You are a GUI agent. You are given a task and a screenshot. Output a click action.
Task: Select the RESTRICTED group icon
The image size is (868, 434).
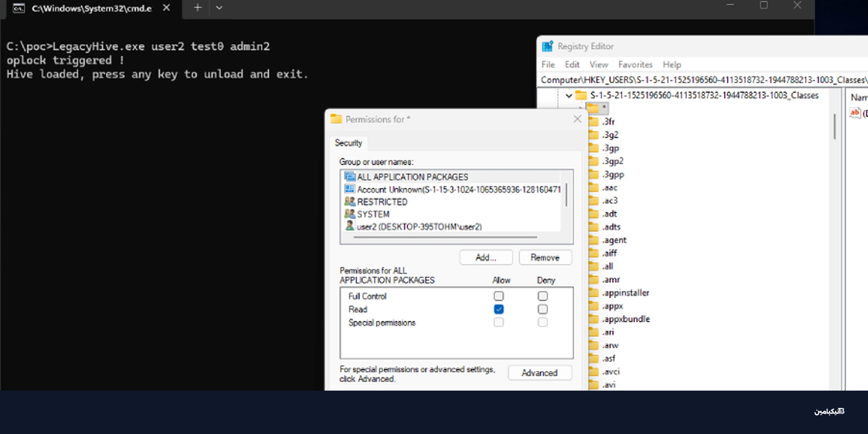[x=350, y=201]
